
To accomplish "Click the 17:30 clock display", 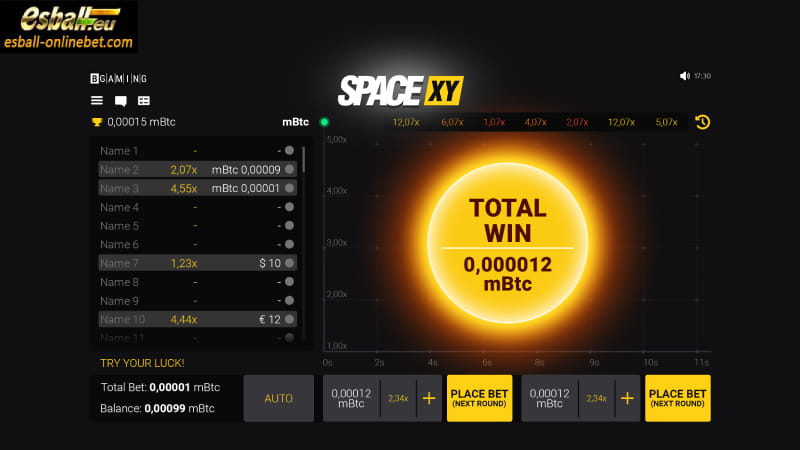I will pyautogui.click(x=703, y=76).
